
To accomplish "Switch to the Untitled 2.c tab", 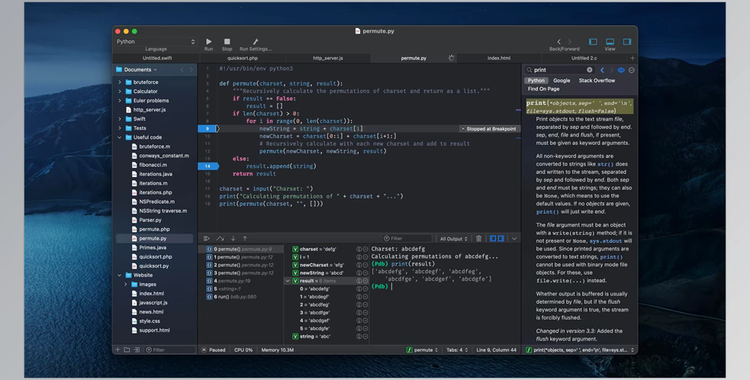I will click(584, 58).
